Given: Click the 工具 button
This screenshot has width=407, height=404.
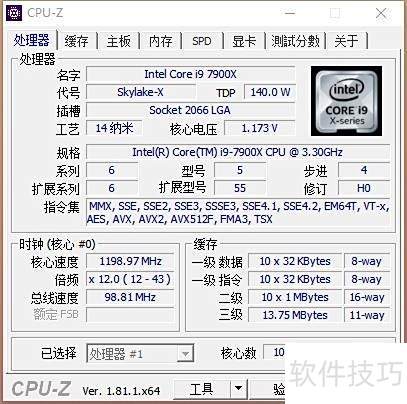Looking at the screenshot, I should (202, 388).
